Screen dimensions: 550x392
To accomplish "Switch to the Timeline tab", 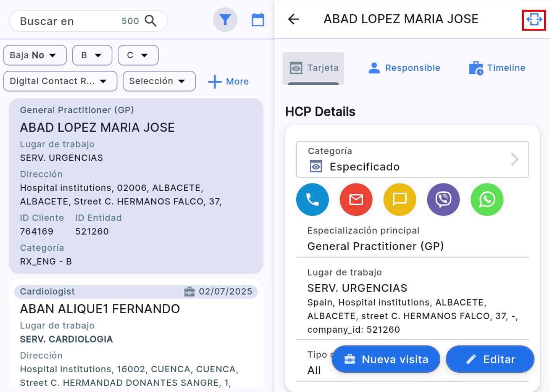I will pos(497,68).
